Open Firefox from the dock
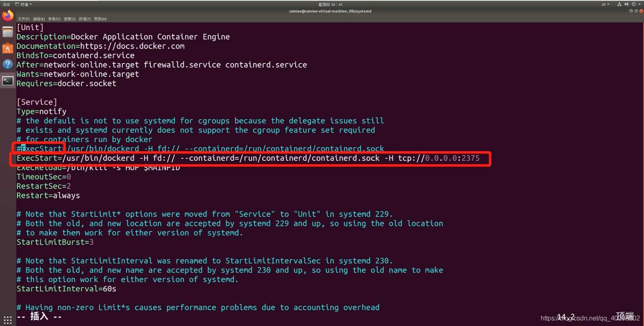644x326 pixels. click(8, 16)
